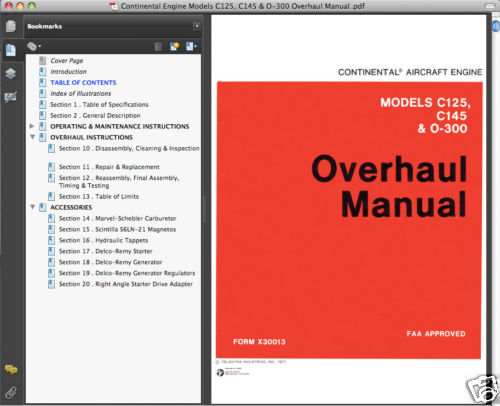500x406 pixels.
Task: Open the Bookmarks panel icon in sidebar
Action: pyautogui.click(x=11, y=50)
